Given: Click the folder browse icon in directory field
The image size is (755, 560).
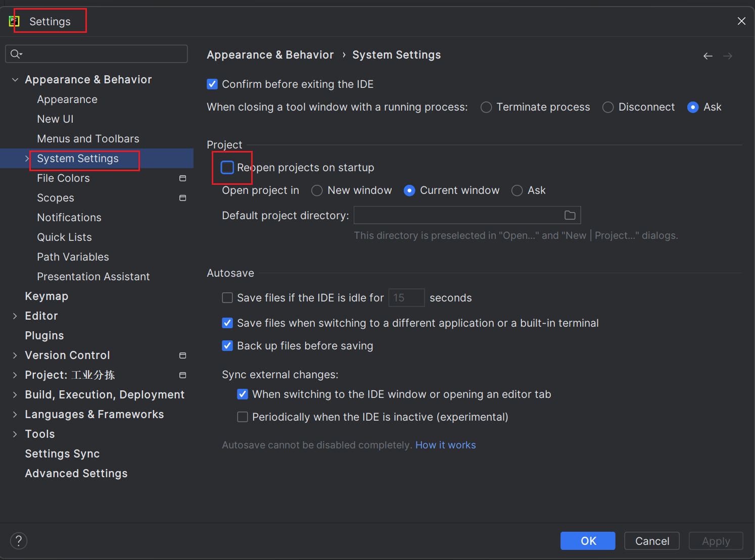Looking at the screenshot, I should click(570, 216).
